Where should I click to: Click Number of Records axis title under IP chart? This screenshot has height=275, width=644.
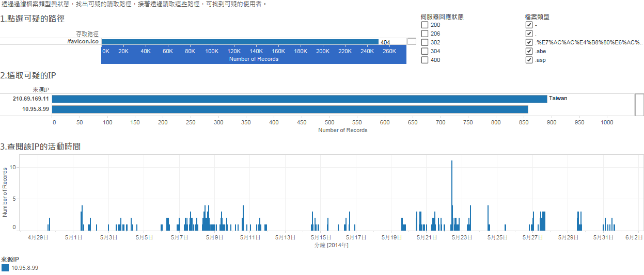click(343, 130)
